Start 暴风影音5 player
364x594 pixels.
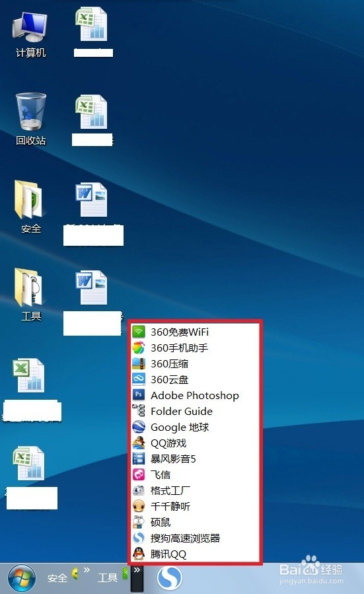click(195, 459)
